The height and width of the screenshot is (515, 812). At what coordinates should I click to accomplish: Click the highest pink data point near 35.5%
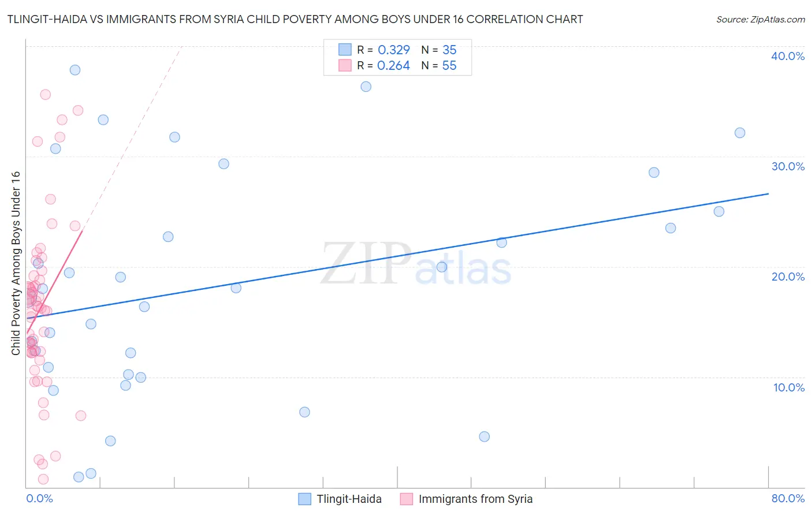click(45, 95)
